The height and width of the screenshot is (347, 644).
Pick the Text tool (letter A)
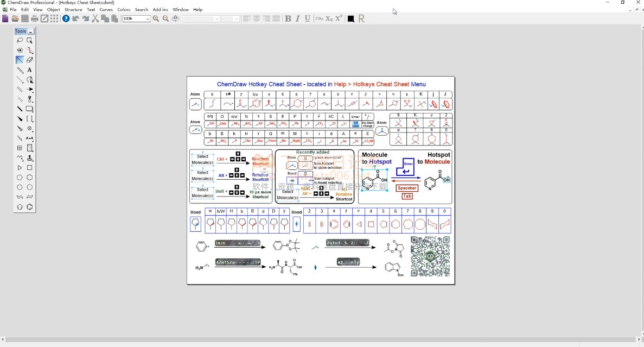[30, 70]
